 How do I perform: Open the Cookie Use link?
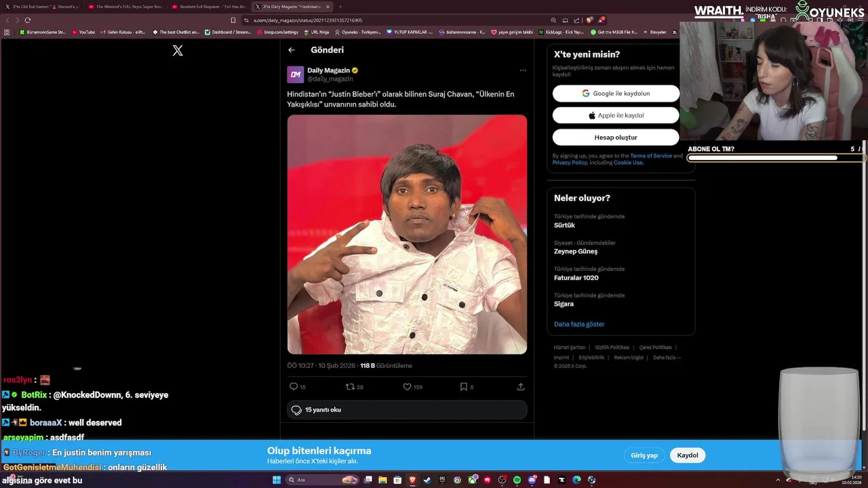point(628,163)
